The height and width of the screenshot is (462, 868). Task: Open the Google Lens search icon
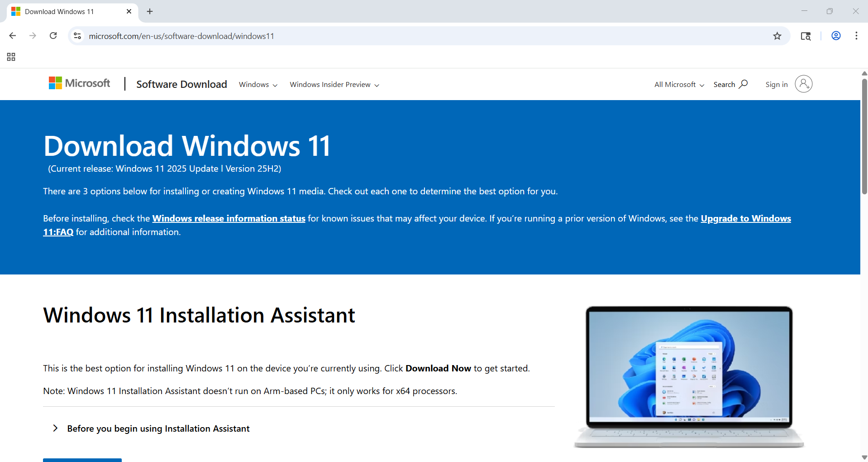coord(806,36)
